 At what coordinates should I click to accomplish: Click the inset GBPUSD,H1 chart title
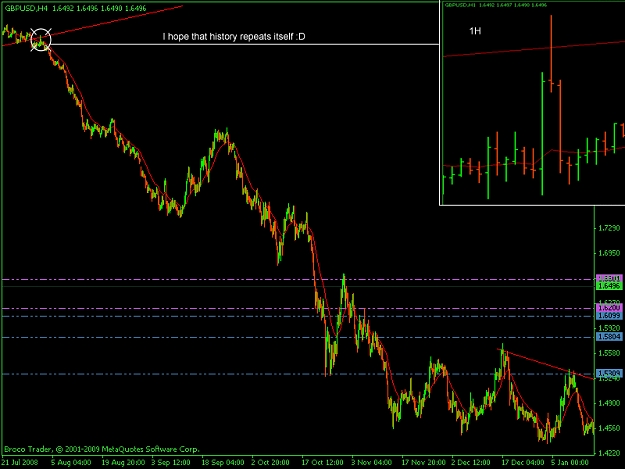496,5
